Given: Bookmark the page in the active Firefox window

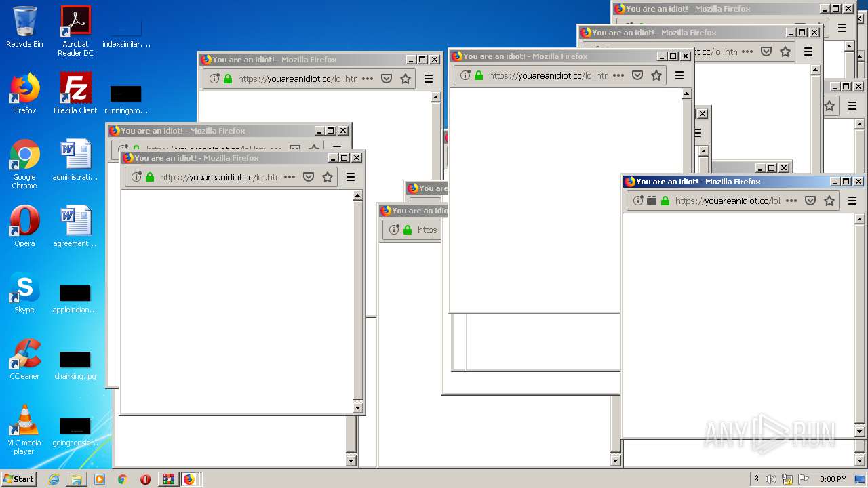Looking at the screenshot, I should (x=829, y=201).
